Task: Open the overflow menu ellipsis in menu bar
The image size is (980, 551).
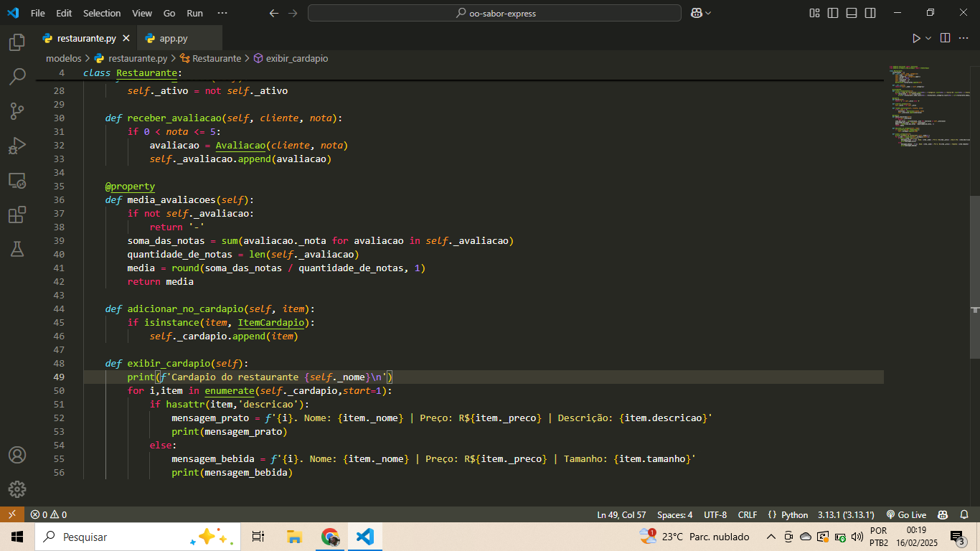Action: [222, 13]
